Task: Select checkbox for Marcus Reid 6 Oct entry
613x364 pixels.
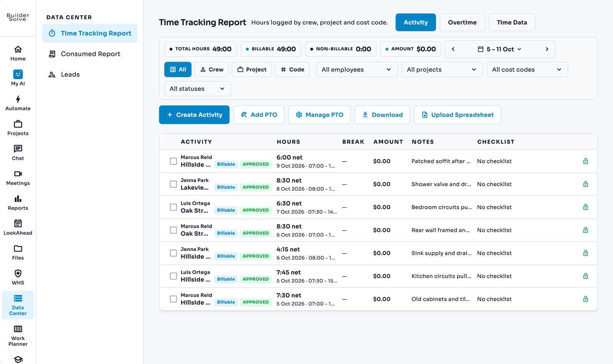Action: (x=174, y=230)
